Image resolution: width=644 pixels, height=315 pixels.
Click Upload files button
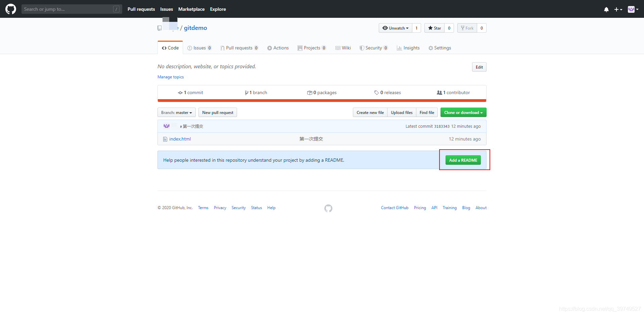402,112
